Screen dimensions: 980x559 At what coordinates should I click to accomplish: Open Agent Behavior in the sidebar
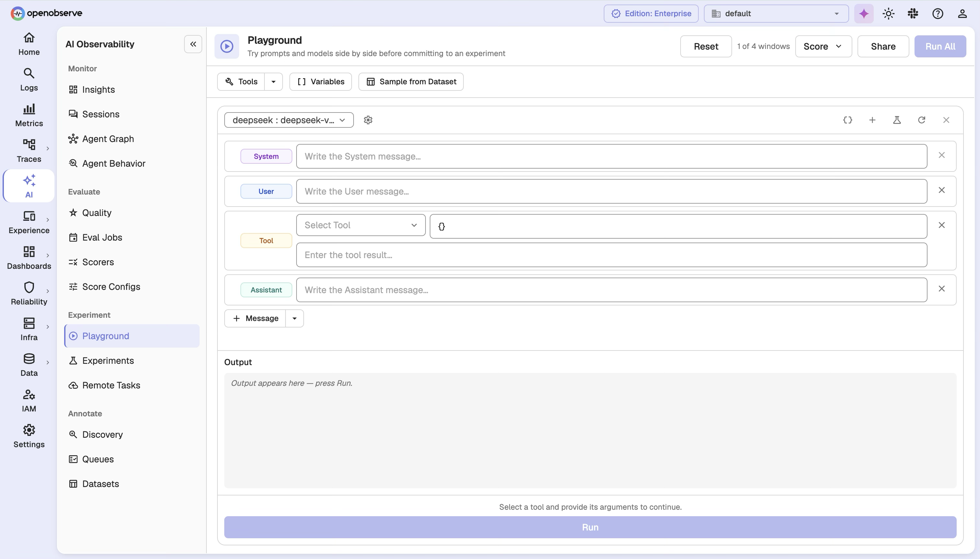[132, 163]
